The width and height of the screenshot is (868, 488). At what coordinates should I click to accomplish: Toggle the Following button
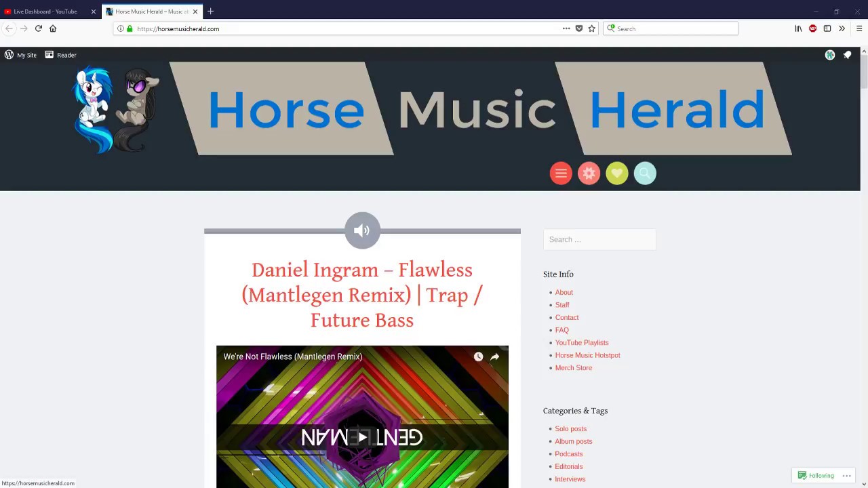[x=816, y=475]
